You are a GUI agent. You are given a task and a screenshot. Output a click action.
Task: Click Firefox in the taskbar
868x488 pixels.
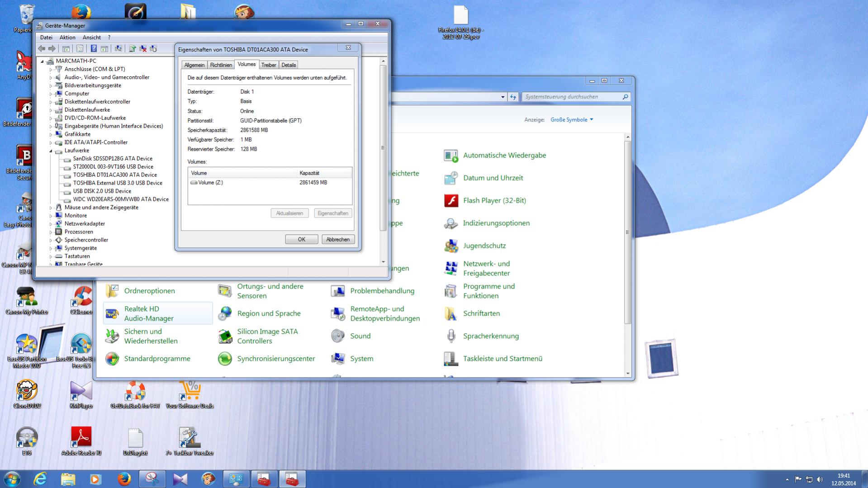click(x=124, y=479)
